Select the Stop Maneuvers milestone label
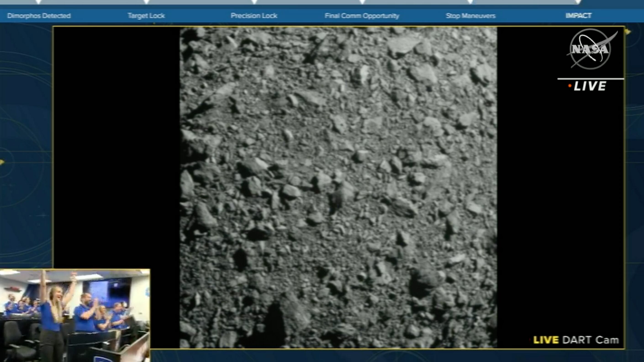Screen dimensions: 644x362 tap(470, 16)
